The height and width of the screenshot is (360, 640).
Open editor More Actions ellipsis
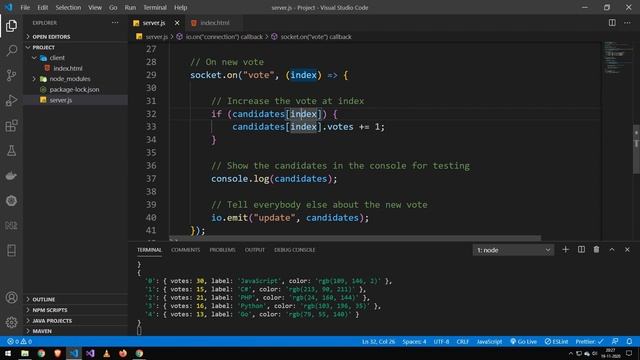(x=627, y=23)
